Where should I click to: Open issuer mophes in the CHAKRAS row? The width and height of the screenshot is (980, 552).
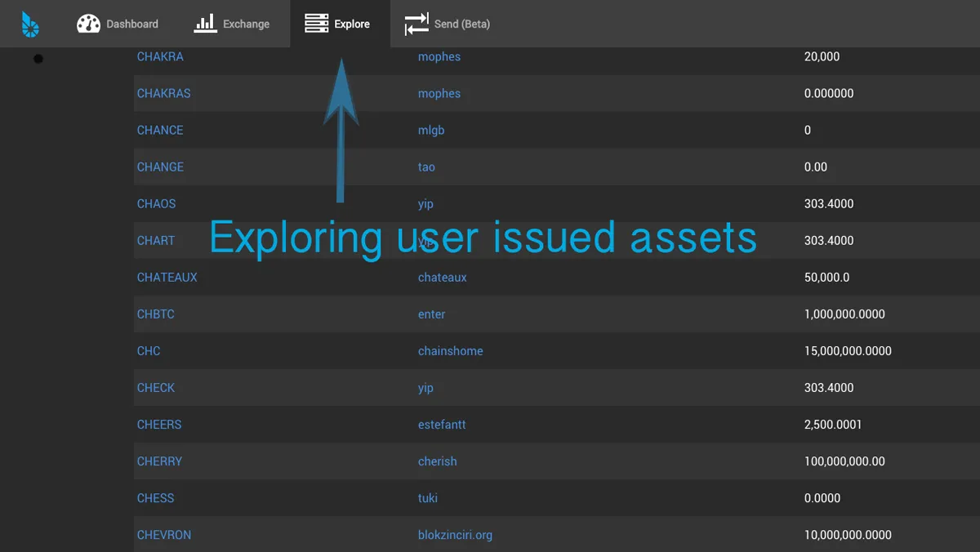coord(439,93)
